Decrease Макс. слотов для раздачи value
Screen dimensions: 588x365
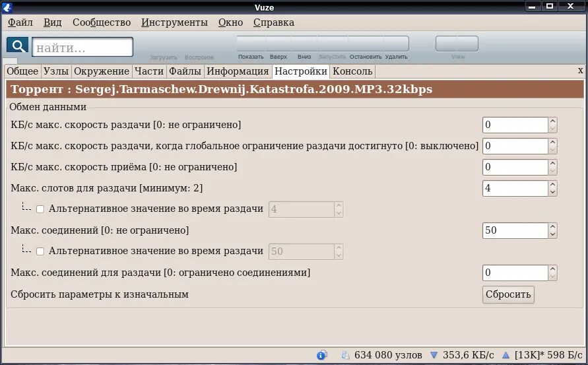pyautogui.click(x=552, y=193)
